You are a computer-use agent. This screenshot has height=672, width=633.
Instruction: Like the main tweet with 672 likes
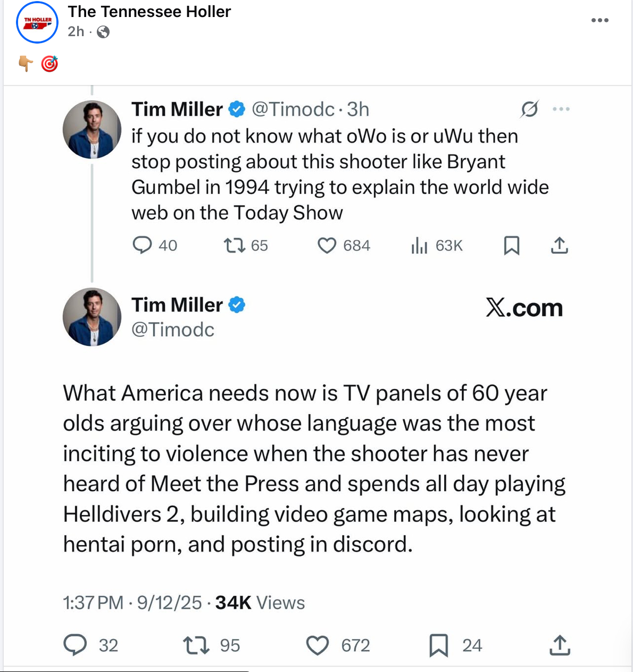[318, 645]
